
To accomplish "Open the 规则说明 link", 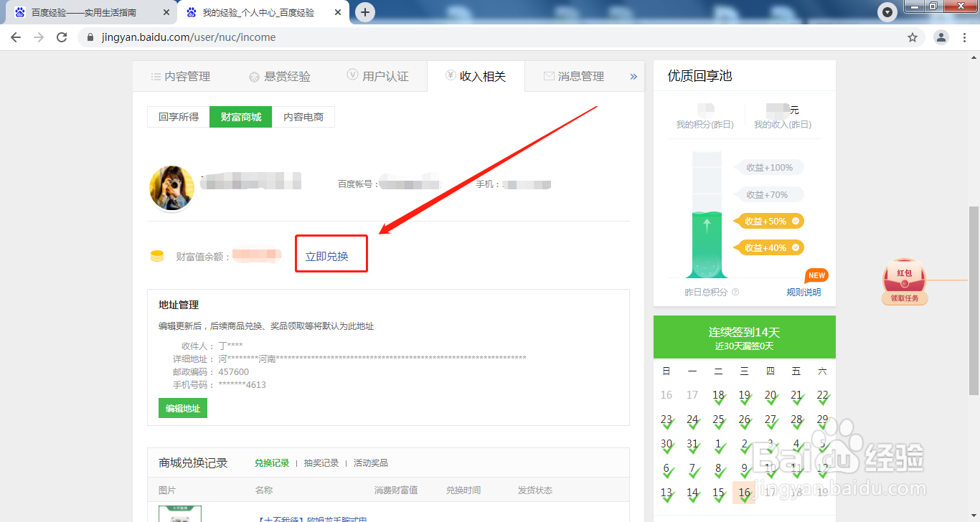I will click(x=804, y=293).
